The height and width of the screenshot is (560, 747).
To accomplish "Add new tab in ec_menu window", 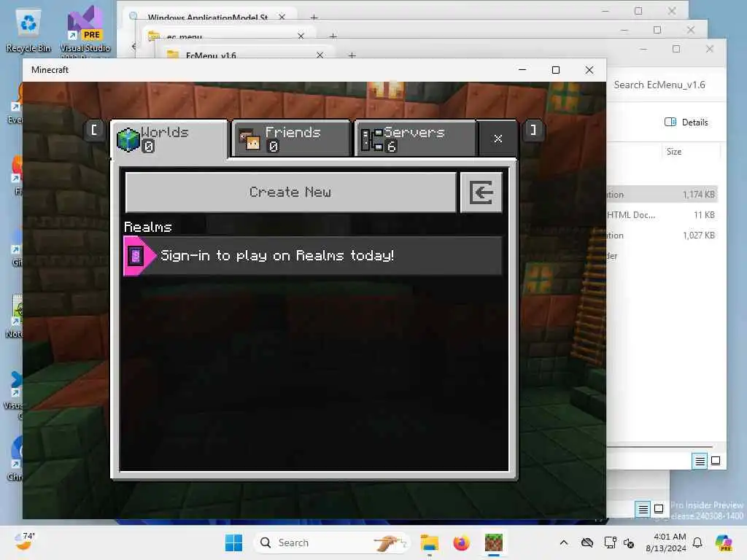I will coord(333,36).
